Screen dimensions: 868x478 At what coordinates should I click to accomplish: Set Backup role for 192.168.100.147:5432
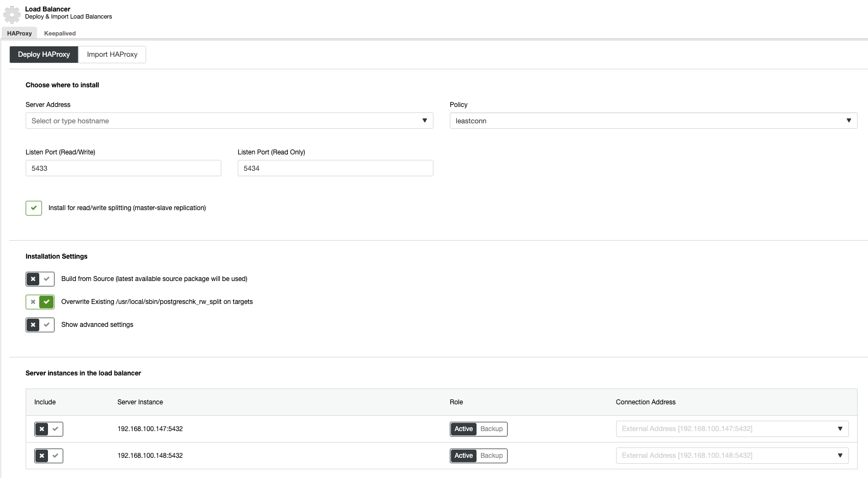pos(492,429)
